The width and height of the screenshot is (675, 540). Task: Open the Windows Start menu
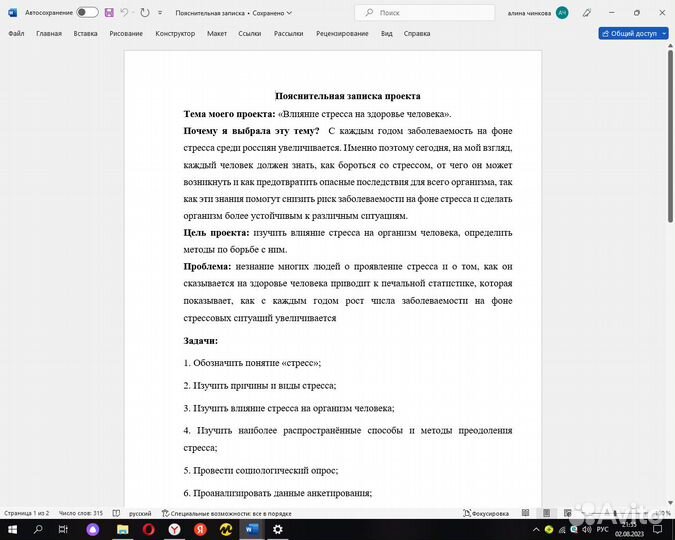pyautogui.click(x=12, y=529)
